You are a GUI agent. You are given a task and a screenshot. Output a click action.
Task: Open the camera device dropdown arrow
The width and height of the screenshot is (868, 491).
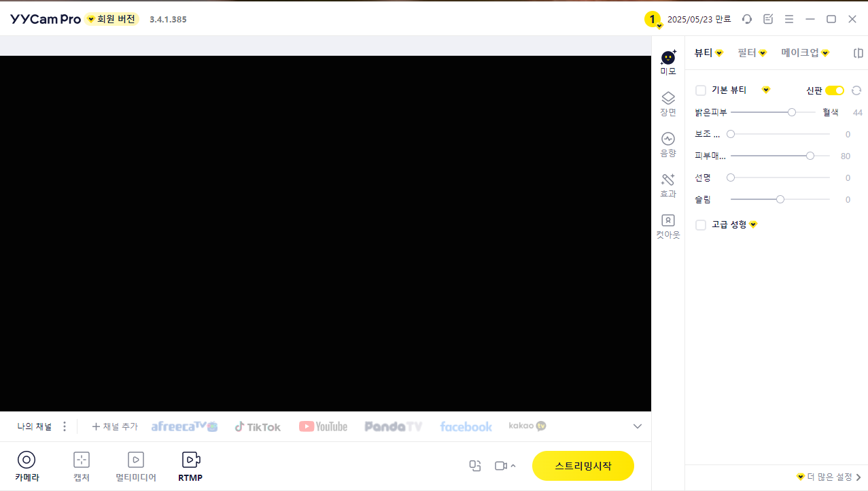513,466
